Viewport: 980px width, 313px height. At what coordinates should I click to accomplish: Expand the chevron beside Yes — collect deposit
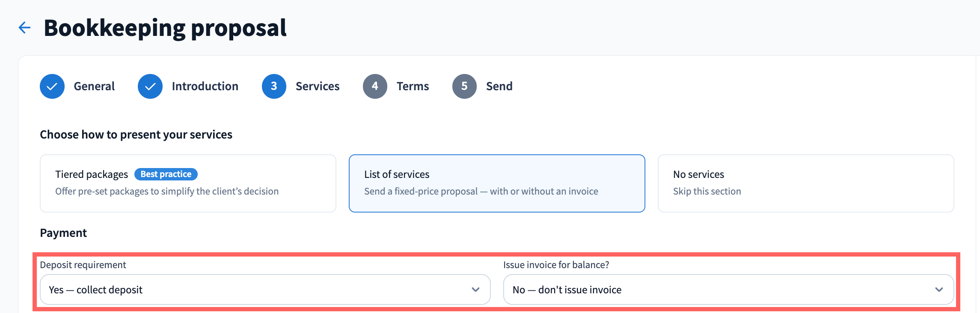tap(475, 289)
